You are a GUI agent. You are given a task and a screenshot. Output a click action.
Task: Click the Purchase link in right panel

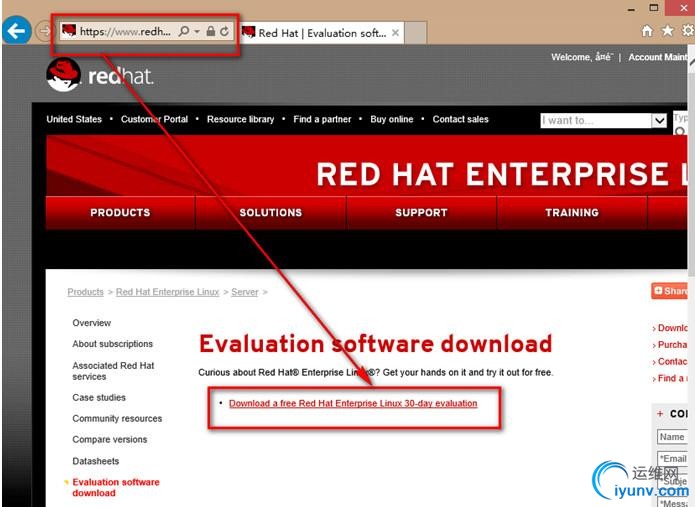[672, 345]
